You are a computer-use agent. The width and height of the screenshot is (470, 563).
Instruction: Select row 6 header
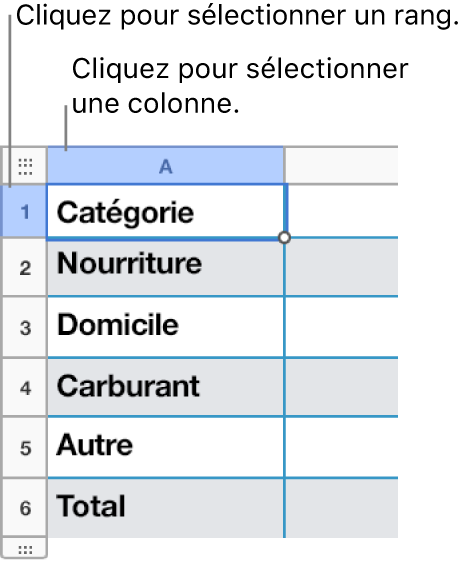point(25,508)
